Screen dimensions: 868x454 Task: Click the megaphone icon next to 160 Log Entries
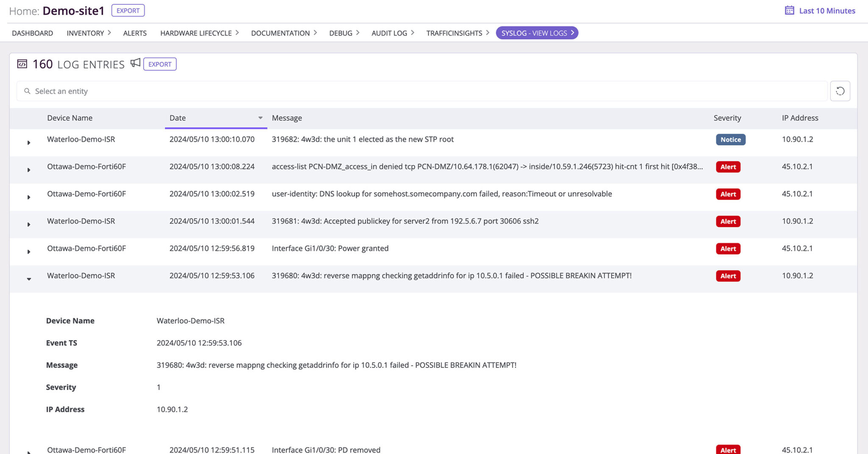click(x=135, y=63)
